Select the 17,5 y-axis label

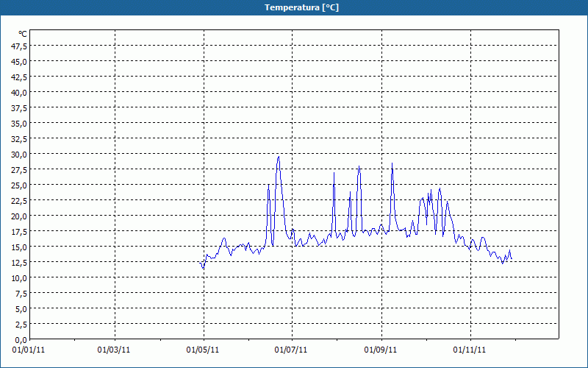[x=19, y=232]
